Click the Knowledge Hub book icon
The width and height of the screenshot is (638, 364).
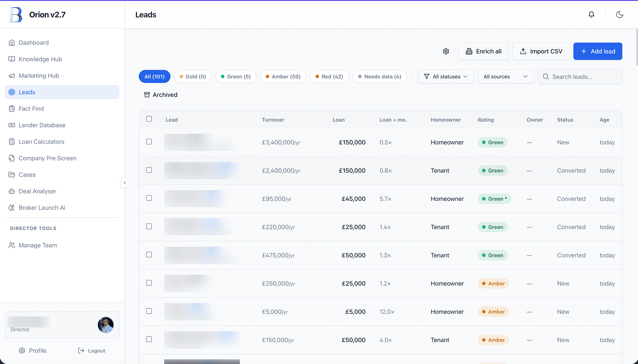tap(12, 59)
